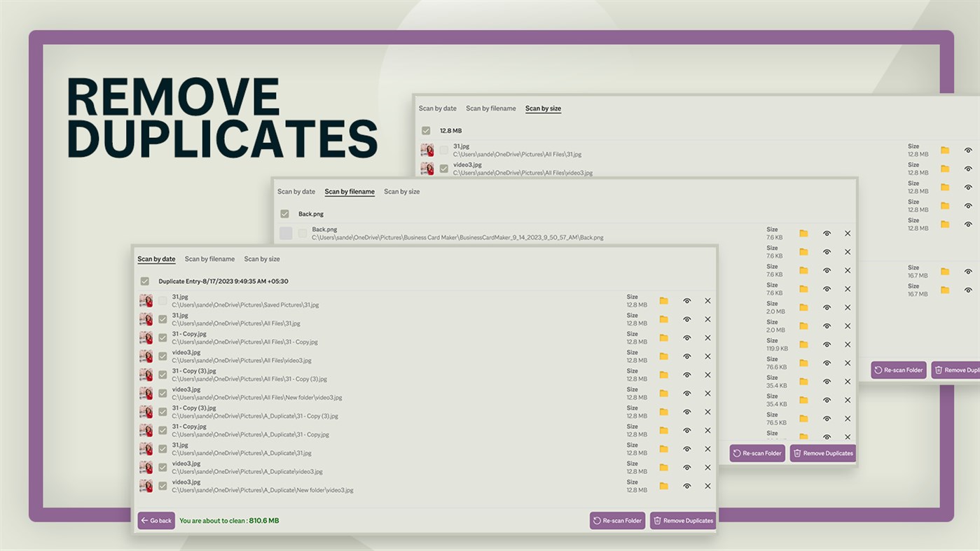
Task: Preview video3.jpg in New folder under A_Duplicate
Action: tap(686, 485)
